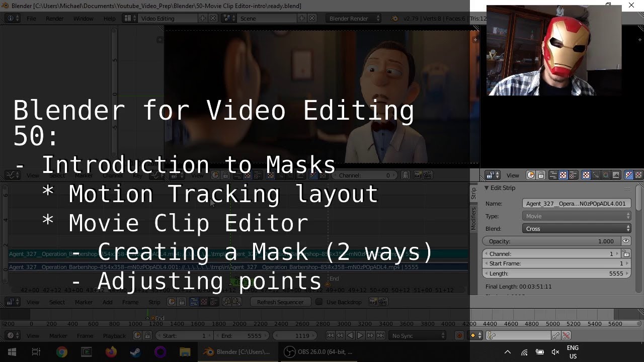Open timeline editor type selector

click(x=12, y=336)
